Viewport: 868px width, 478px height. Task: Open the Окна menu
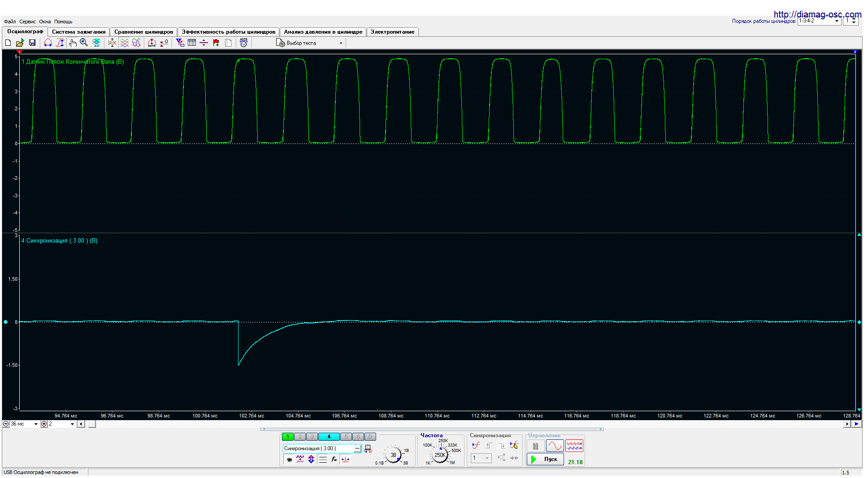(x=45, y=22)
